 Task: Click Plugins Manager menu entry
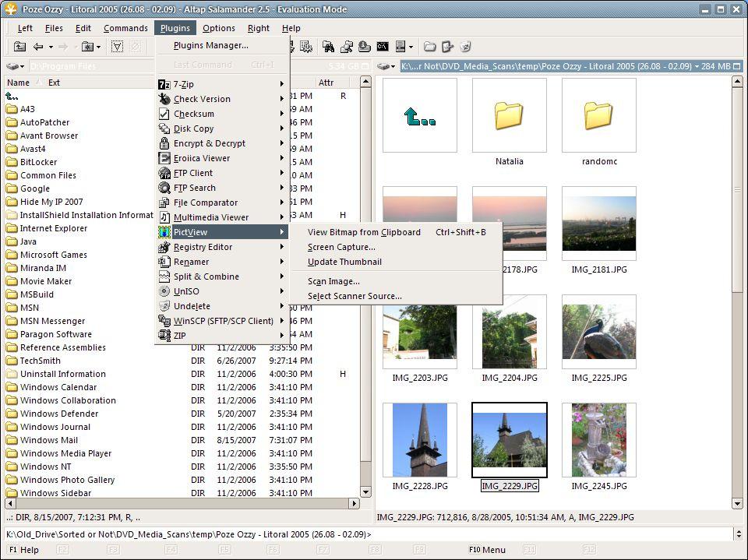[x=210, y=45]
